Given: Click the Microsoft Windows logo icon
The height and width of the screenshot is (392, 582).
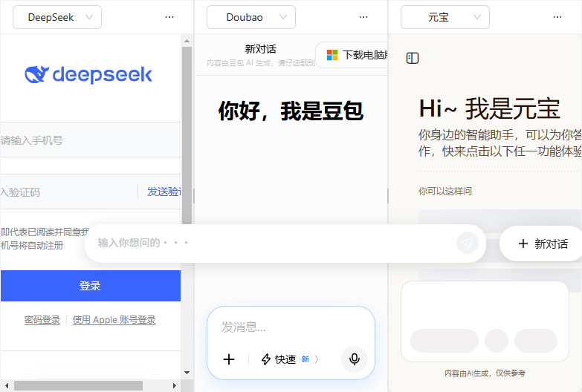Looking at the screenshot, I should (332, 55).
